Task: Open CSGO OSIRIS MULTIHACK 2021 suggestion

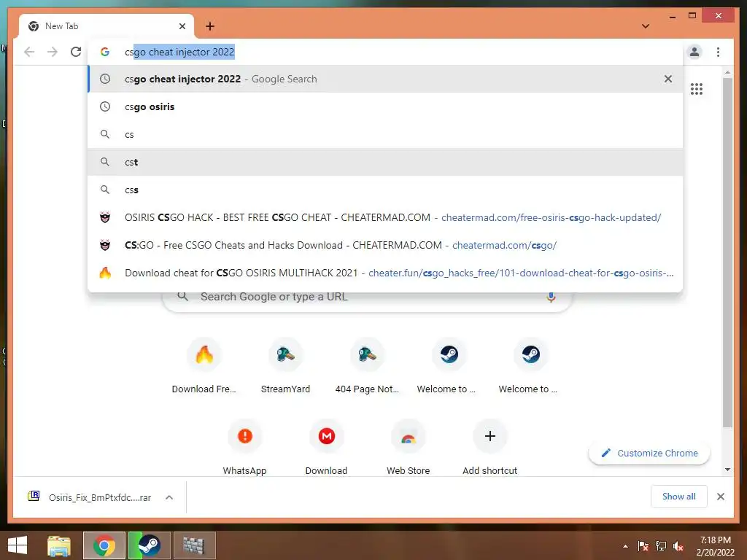Action: [385, 273]
